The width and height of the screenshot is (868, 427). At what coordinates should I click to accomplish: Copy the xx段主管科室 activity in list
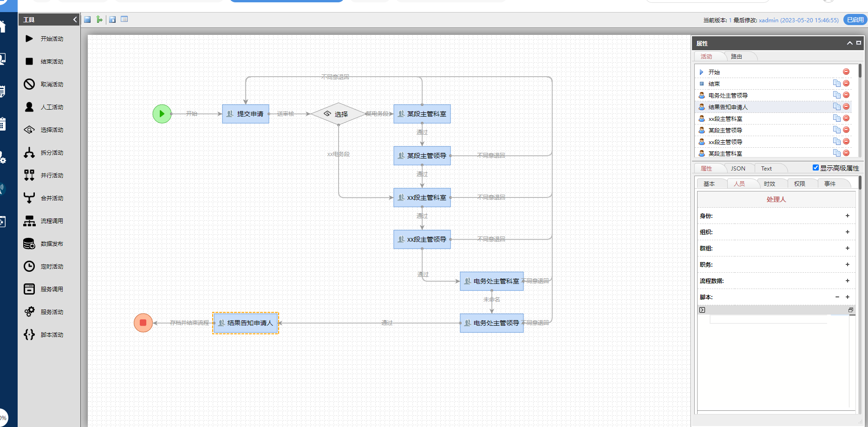pyautogui.click(x=836, y=118)
